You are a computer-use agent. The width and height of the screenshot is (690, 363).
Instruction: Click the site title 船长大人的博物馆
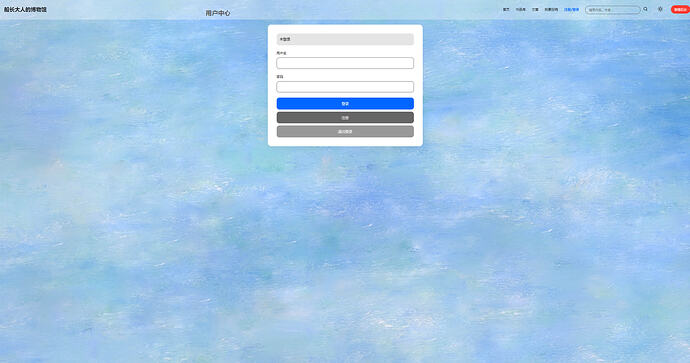(x=25, y=9)
